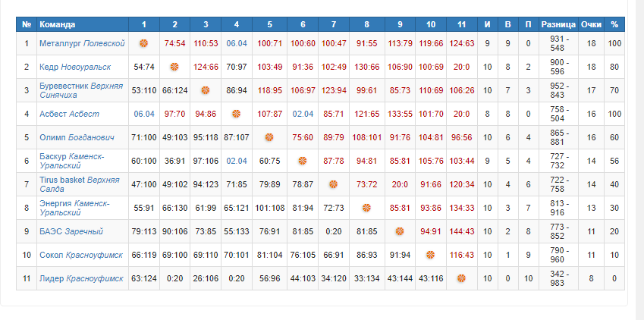This screenshot has height=320, width=644.
Task: Open game result 108:101
Action: (367, 137)
